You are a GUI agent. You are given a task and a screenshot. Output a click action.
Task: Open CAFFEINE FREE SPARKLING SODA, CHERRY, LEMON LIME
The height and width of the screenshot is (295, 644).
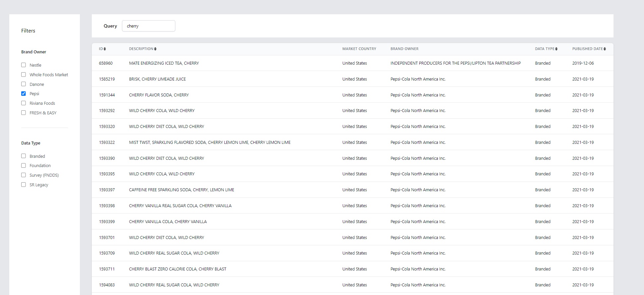pos(353,190)
